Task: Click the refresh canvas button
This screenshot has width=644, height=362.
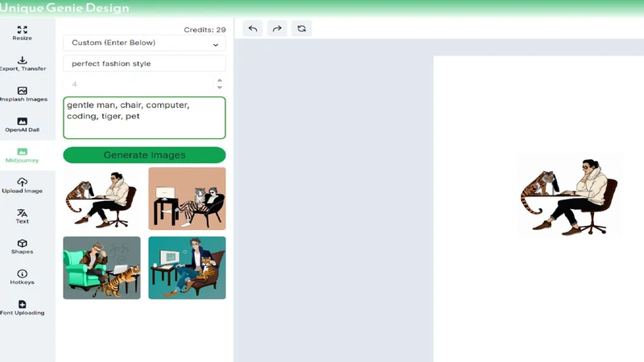Action: 301,29
